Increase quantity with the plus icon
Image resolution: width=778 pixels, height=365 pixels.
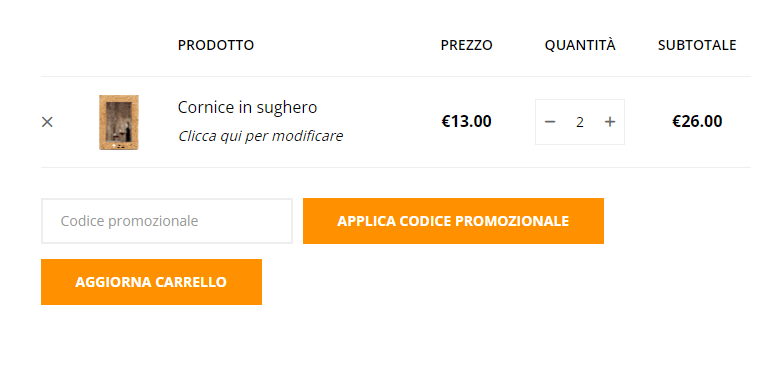[x=610, y=122]
